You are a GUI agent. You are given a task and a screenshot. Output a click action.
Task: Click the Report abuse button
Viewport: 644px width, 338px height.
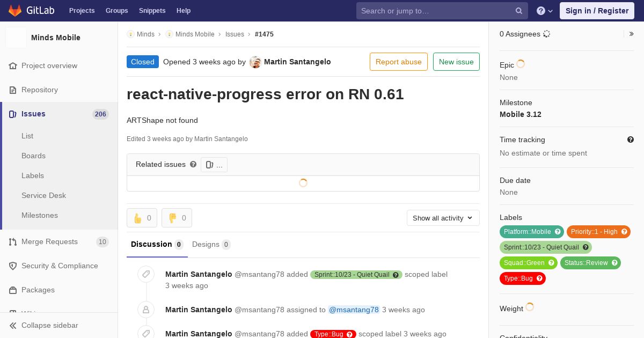pos(399,62)
